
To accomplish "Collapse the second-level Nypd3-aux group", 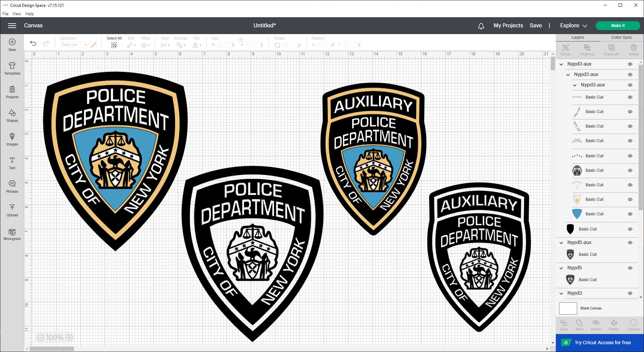I will point(568,75).
